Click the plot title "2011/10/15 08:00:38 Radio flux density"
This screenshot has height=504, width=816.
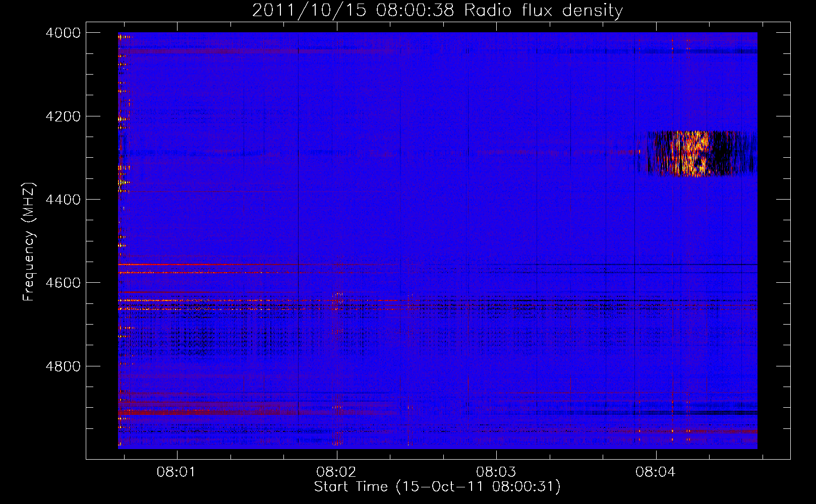(x=437, y=10)
